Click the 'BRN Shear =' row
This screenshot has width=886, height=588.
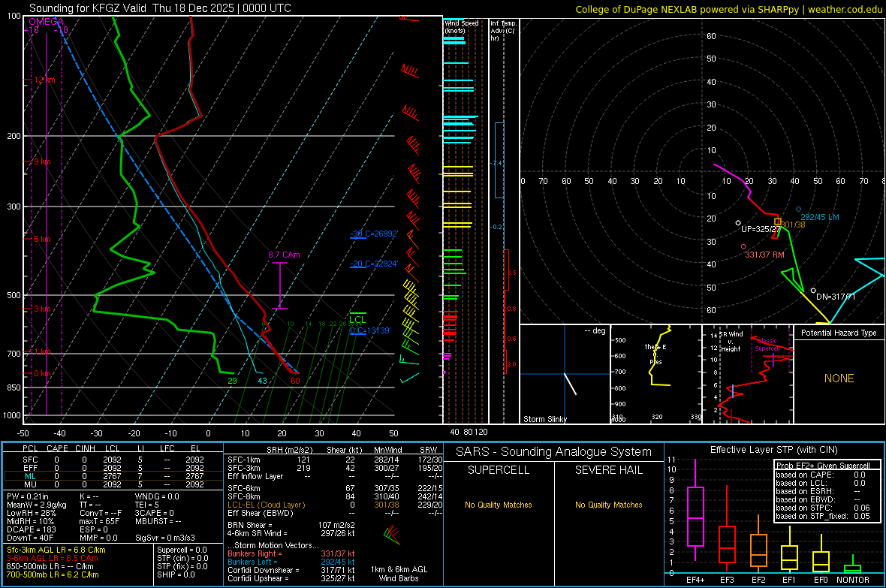click(291, 525)
